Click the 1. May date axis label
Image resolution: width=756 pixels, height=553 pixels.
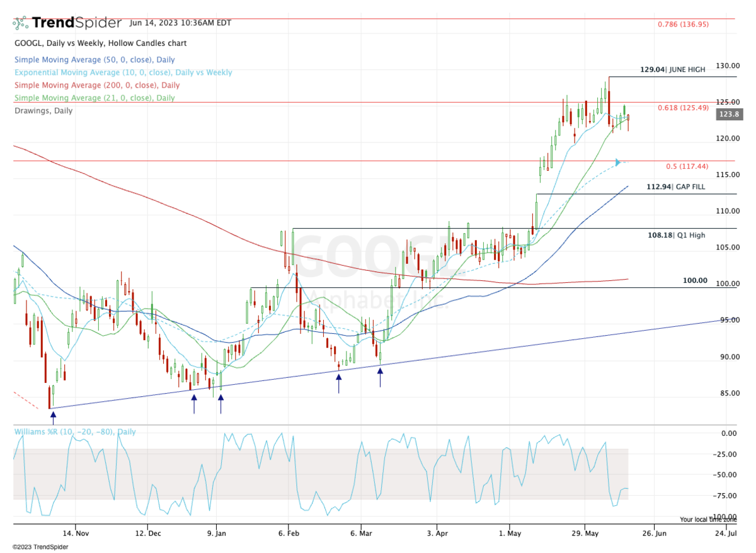pos(509,532)
